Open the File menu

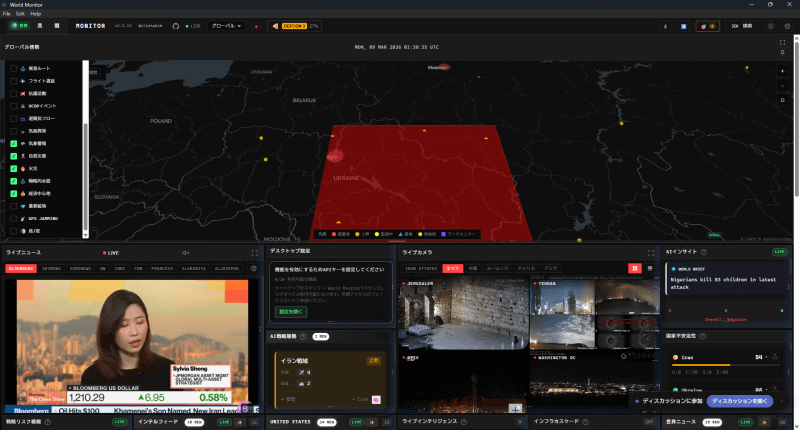point(7,14)
